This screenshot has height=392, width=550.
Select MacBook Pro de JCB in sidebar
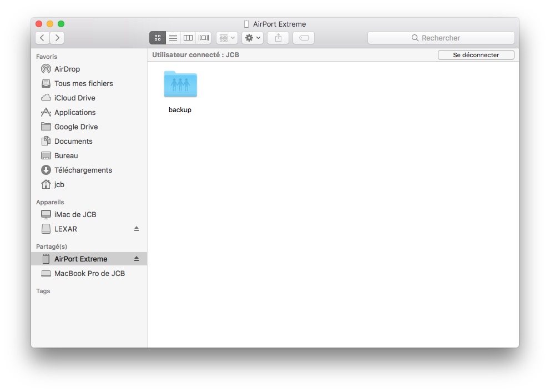pos(89,273)
